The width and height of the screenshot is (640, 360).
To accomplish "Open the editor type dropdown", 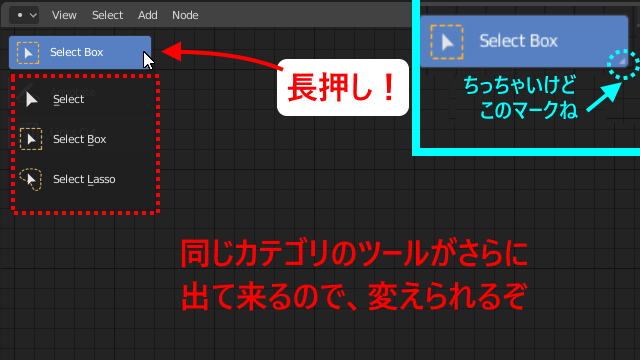I will [x=24, y=15].
